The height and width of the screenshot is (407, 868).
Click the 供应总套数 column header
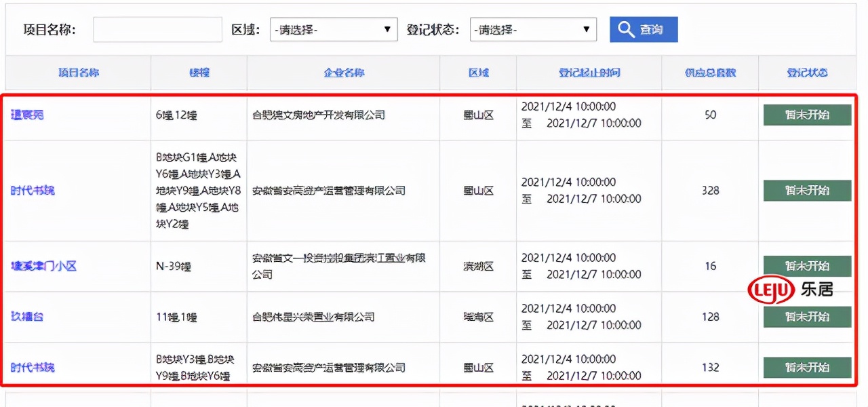coord(710,73)
